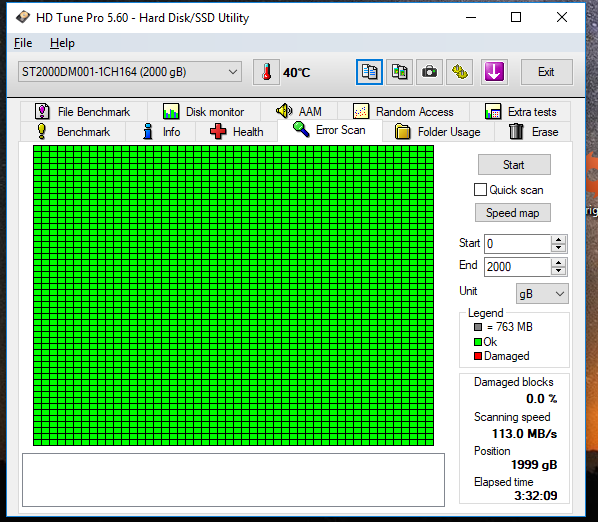Image resolution: width=598 pixels, height=522 pixels.
Task: Click the purple down arrow icon
Action: 494,72
